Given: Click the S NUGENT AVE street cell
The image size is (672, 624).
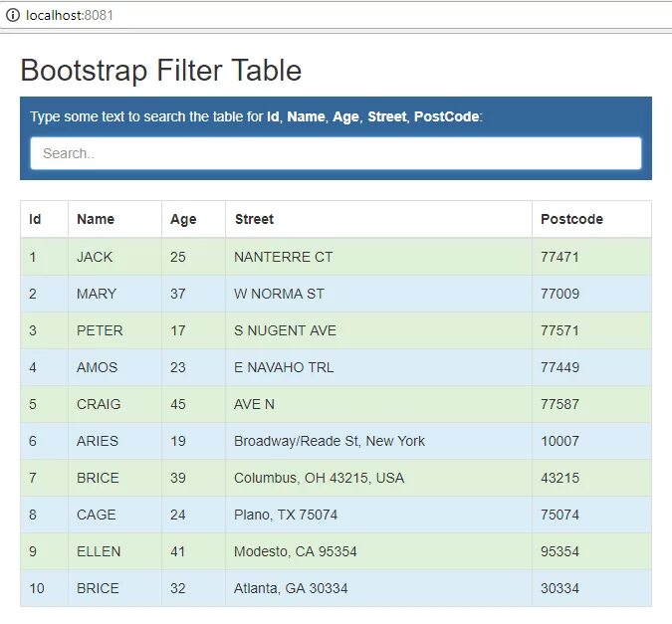Looking at the screenshot, I should 285,330.
